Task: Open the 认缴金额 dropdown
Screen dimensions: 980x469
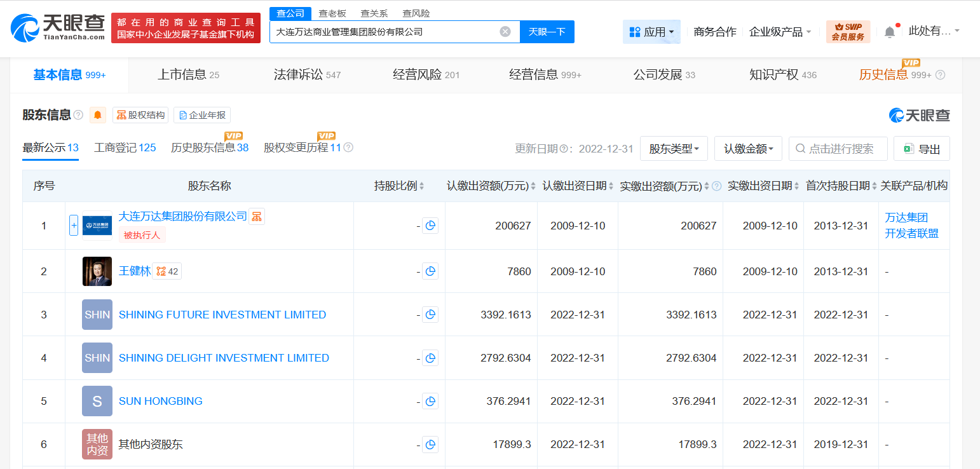Action: 748,148
